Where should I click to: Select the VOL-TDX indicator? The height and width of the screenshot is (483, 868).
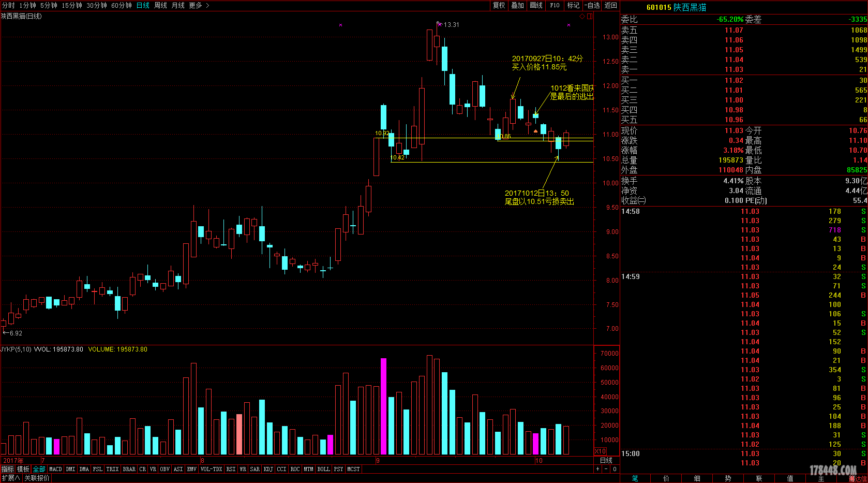[x=211, y=469]
